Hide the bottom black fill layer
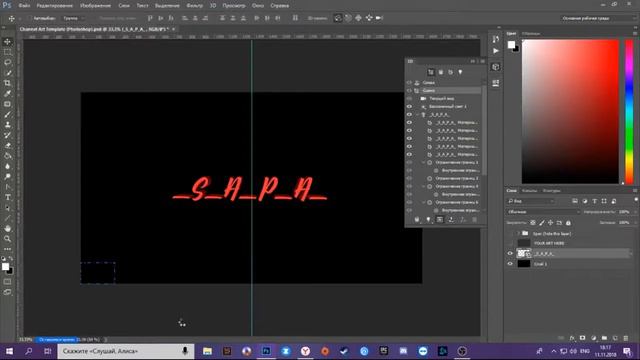 point(510,264)
